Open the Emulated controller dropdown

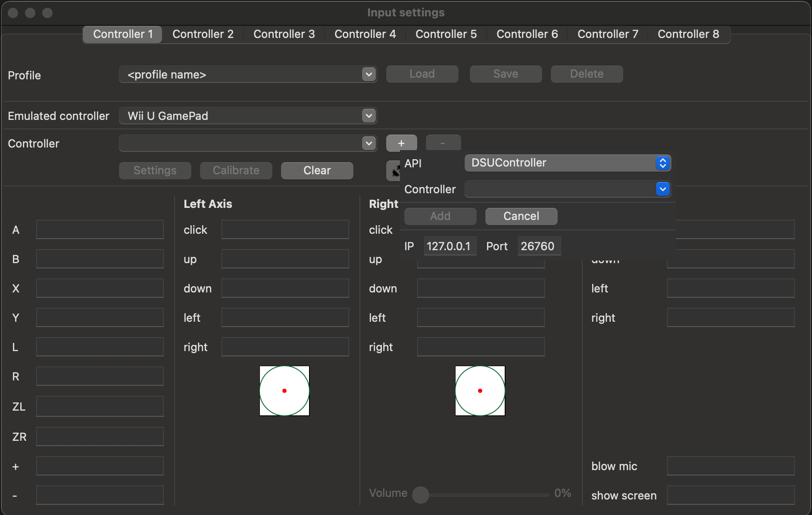click(248, 116)
